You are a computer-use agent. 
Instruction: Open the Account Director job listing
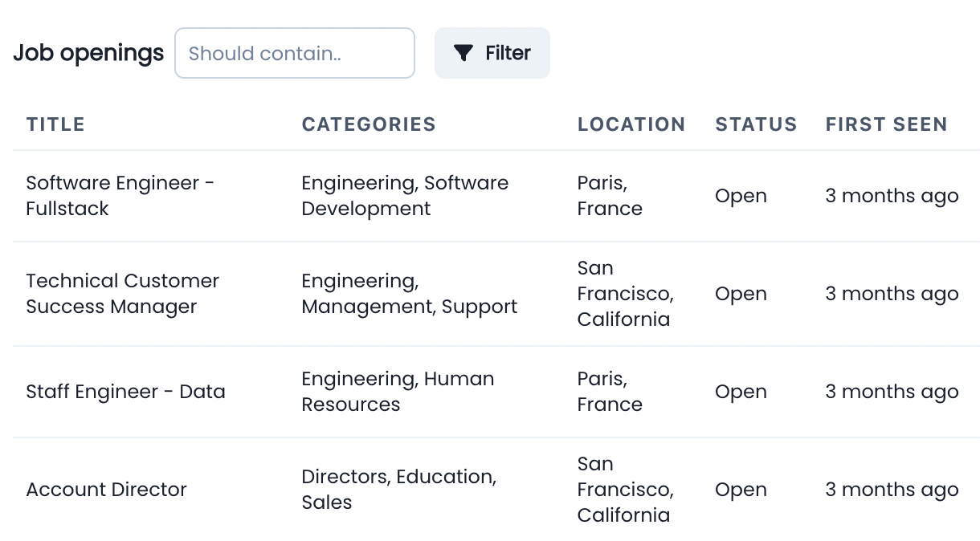[x=106, y=490]
